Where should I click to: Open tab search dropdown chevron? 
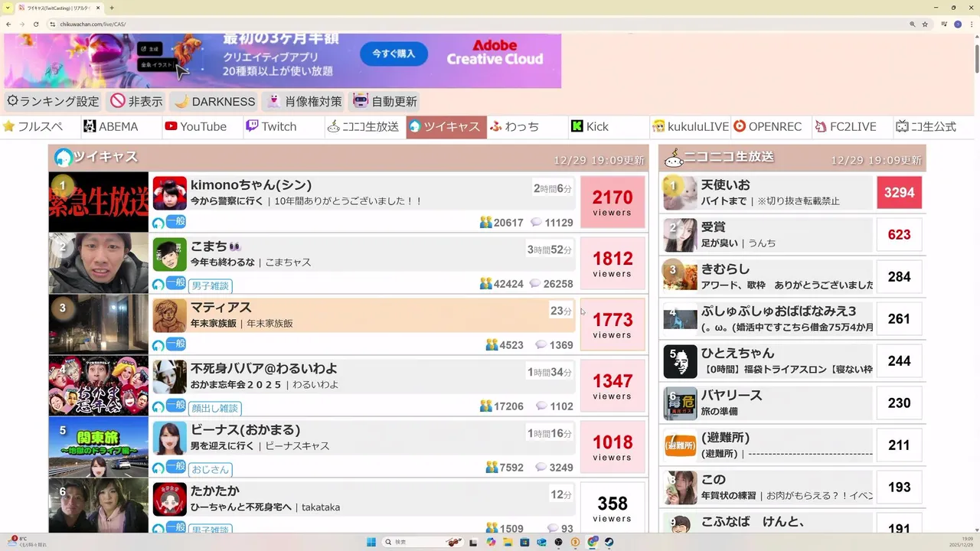[x=7, y=8]
